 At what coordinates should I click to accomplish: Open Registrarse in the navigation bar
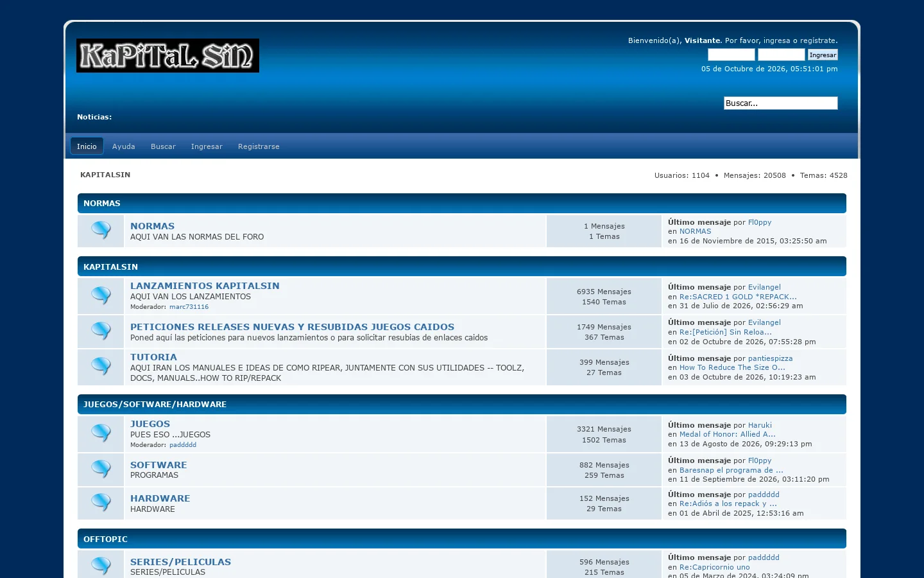pyautogui.click(x=259, y=146)
